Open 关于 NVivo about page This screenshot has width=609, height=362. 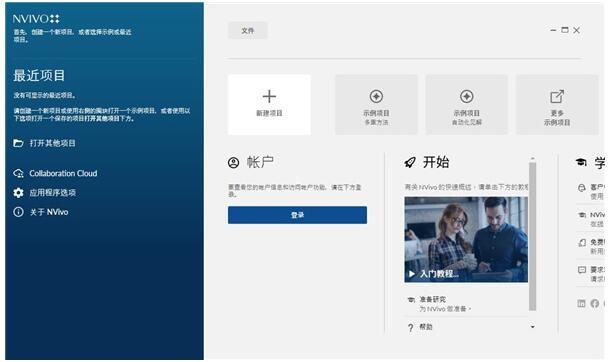coord(49,212)
